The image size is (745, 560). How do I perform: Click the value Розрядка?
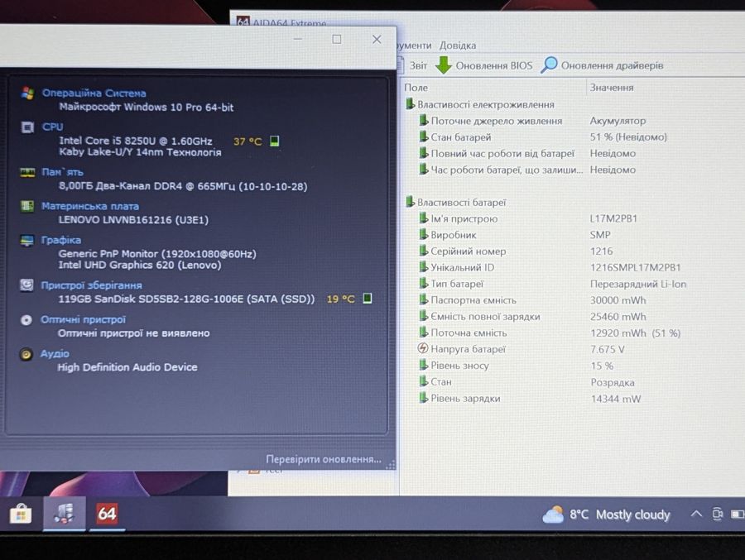[613, 382]
